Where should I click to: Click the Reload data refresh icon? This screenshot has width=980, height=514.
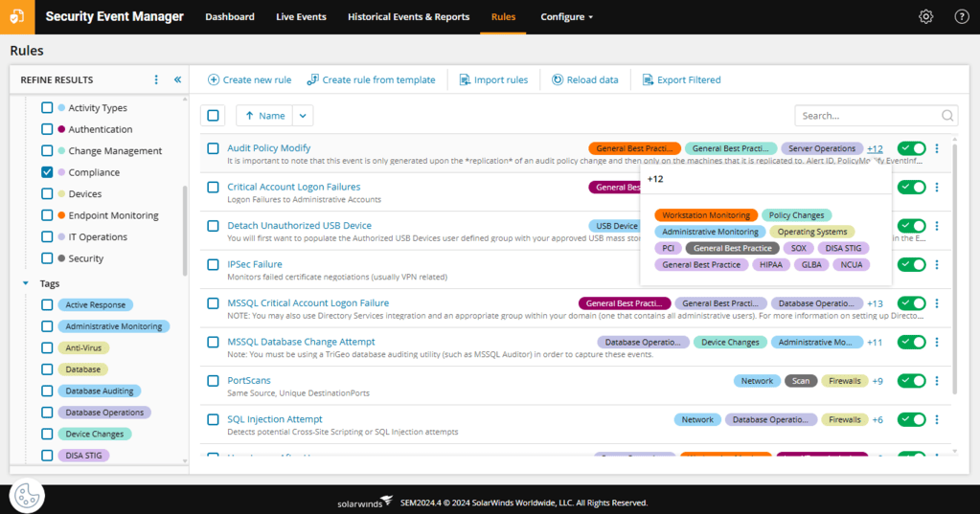point(557,79)
